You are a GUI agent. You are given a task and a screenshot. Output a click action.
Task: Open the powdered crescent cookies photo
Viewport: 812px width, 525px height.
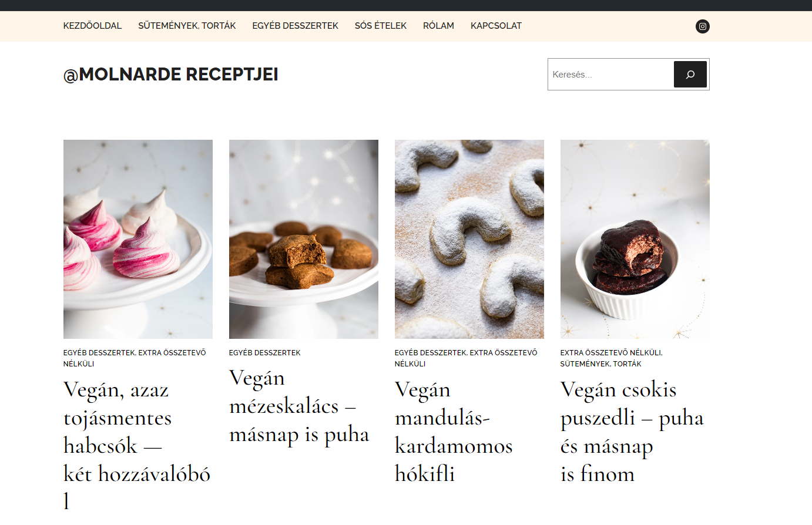point(469,239)
